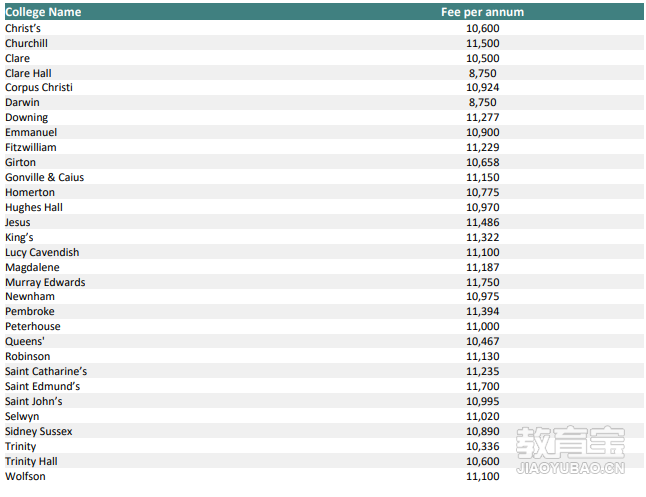Click the Clare Hall row name

point(28,73)
